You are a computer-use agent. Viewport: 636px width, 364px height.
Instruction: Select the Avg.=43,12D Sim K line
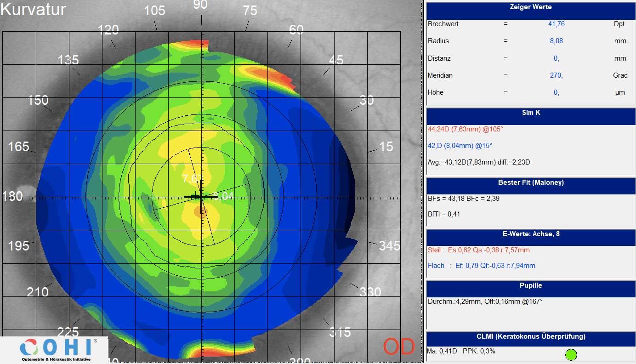[x=479, y=162]
